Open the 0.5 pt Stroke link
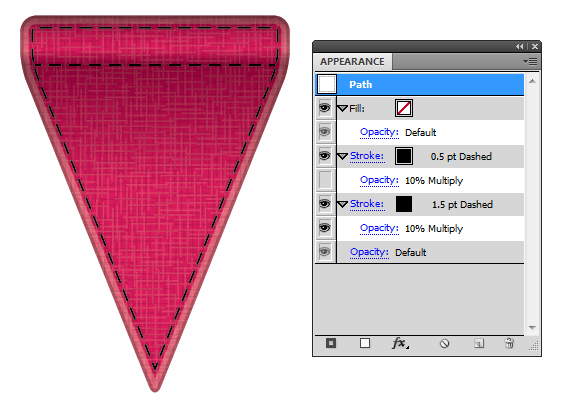This screenshot has width=566, height=419. [x=367, y=156]
